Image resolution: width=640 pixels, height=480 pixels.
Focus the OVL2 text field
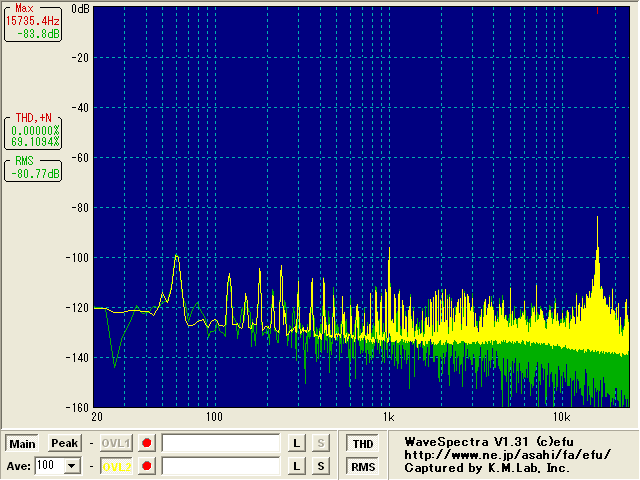(221, 466)
